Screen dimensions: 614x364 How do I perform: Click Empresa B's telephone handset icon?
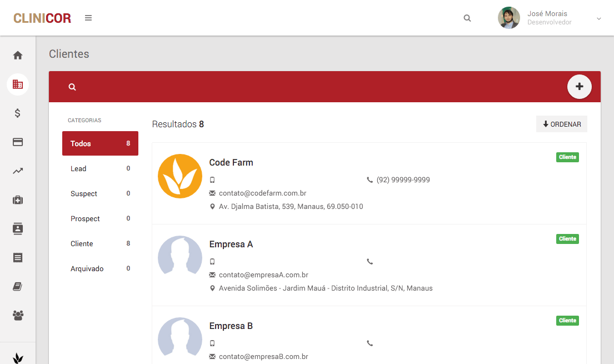click(x=370, y=343)
